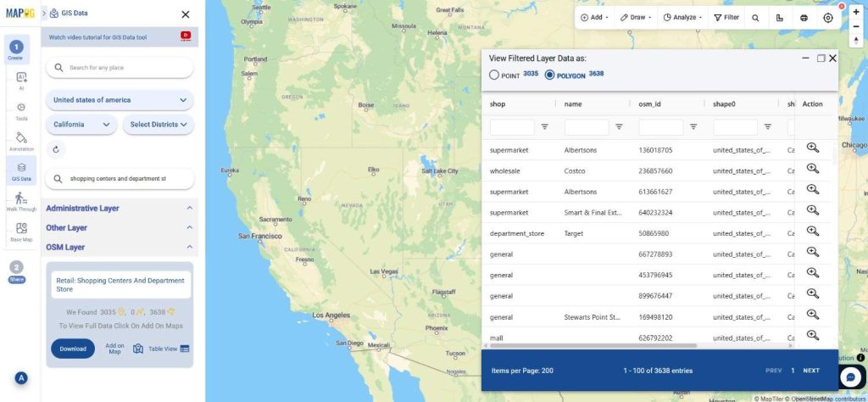The width and height of the screenshot is (868, 402).
Task: Select the POINT radio option
Action: [x=494, y=75]
